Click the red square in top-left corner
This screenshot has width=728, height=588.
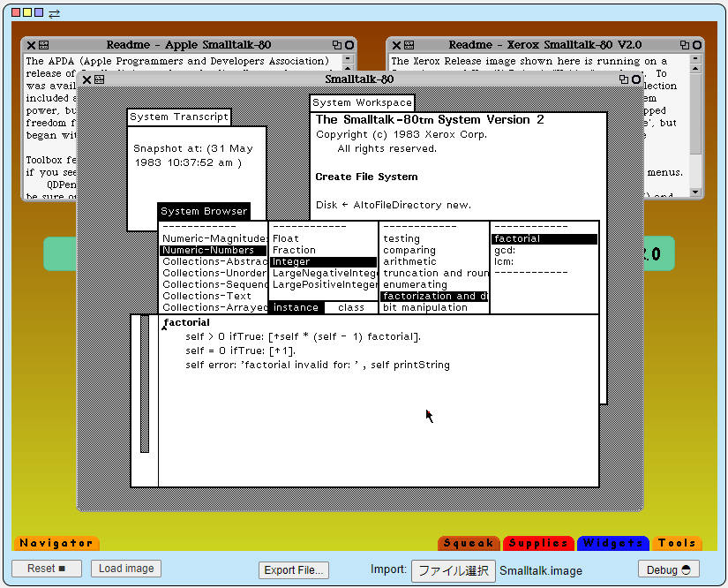pos(15,12)
